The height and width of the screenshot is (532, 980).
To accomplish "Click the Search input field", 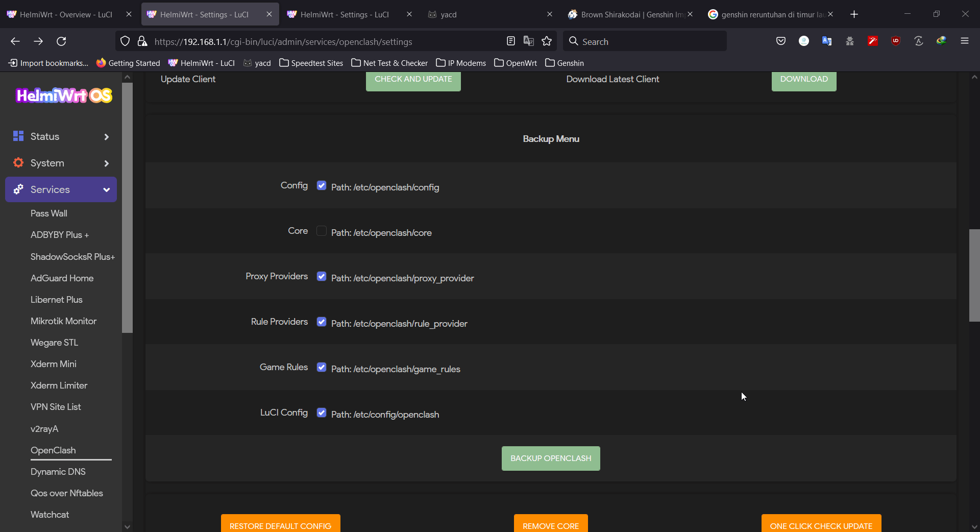I will tap(645, 41).
